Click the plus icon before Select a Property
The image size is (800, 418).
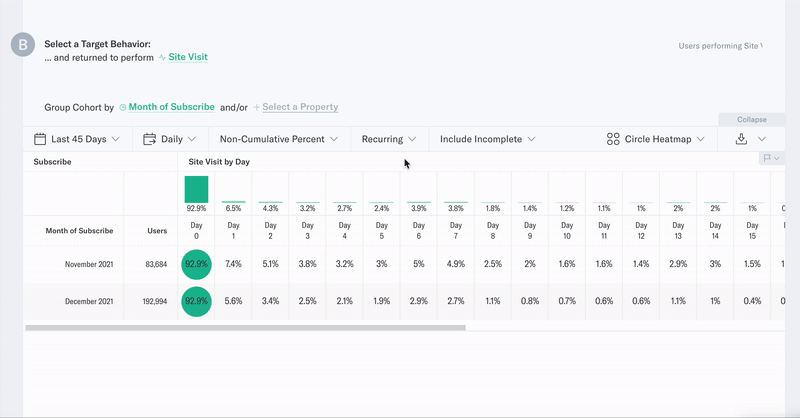(x=257, y=107)
